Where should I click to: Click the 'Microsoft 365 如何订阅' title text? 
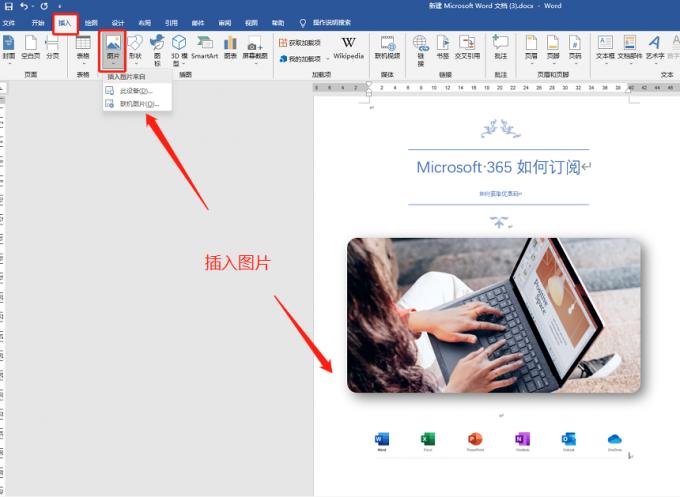[x=498, y=167]
